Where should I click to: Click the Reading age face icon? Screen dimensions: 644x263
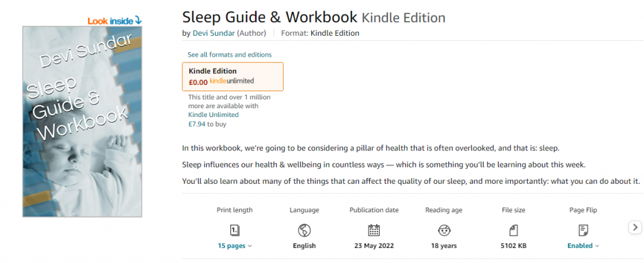coord(444,229)
